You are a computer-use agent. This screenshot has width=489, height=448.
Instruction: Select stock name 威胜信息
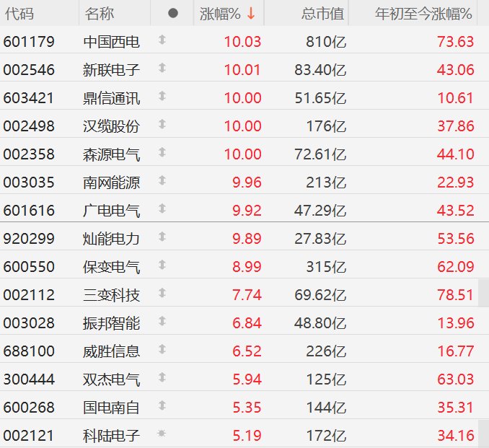111,351
